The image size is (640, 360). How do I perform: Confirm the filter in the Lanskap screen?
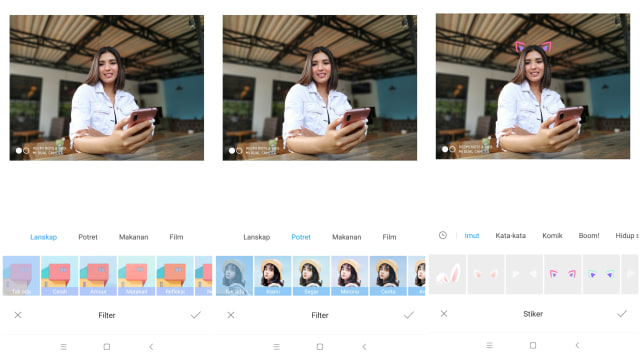pos(196,315)
